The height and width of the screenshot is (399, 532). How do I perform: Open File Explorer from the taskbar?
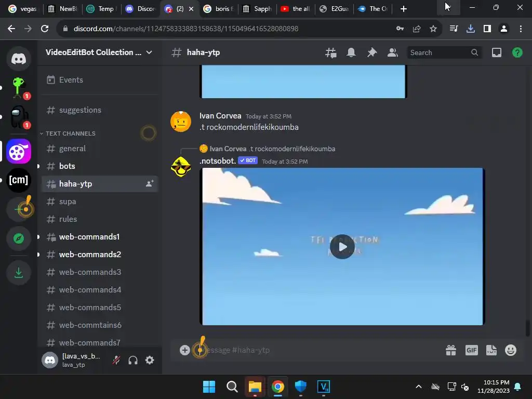click(255, 387)
